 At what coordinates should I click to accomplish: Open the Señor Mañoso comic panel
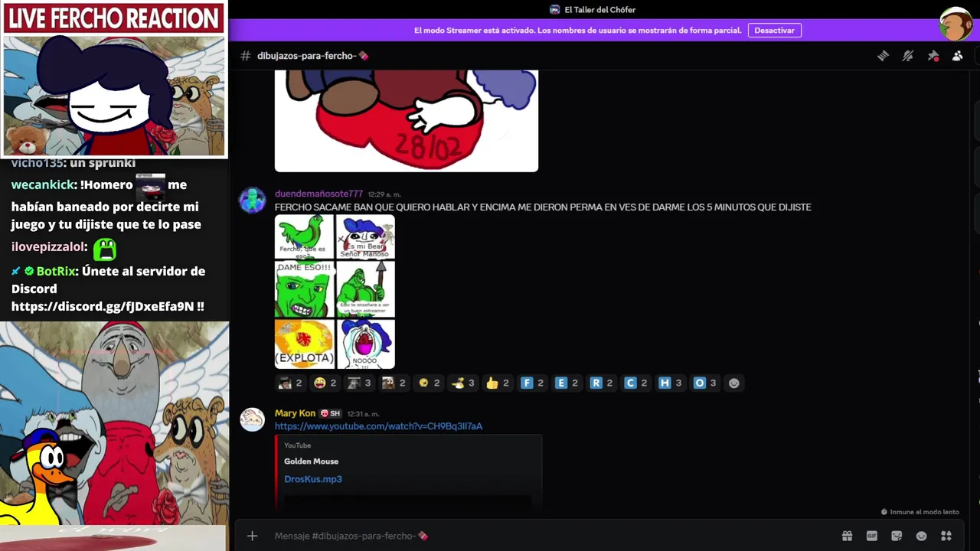[x=365, y=236]
